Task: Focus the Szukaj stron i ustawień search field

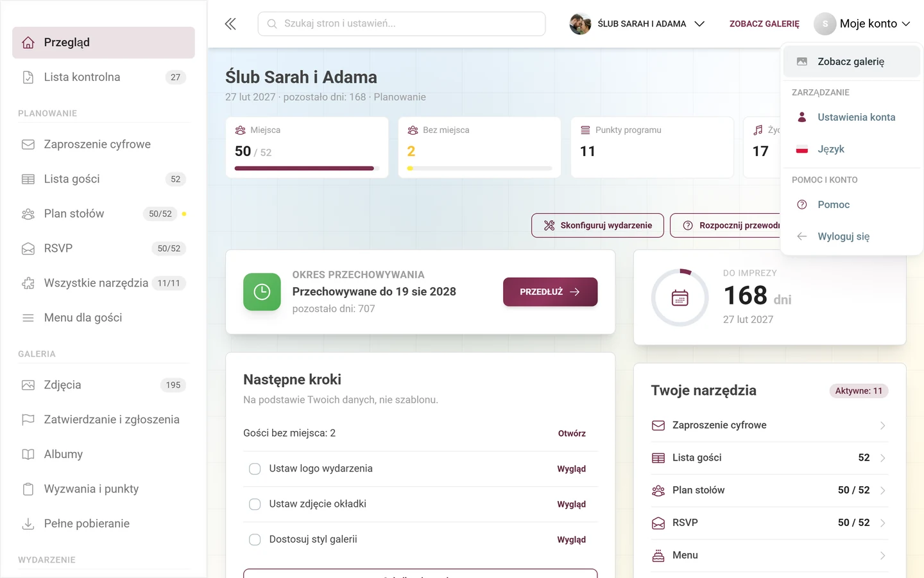Action: [x=402, y=24]
